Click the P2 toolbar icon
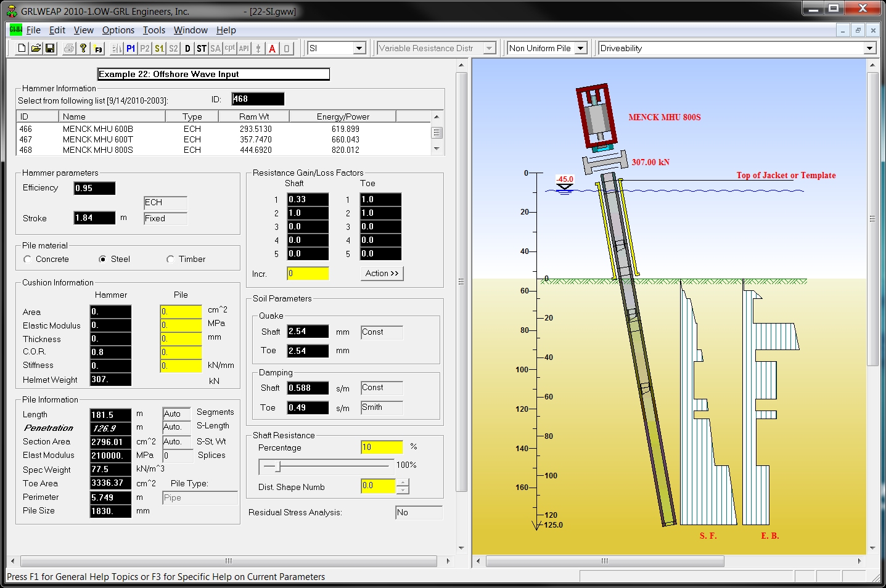This screenshot has width=886, height=588. tap(145, 48)
